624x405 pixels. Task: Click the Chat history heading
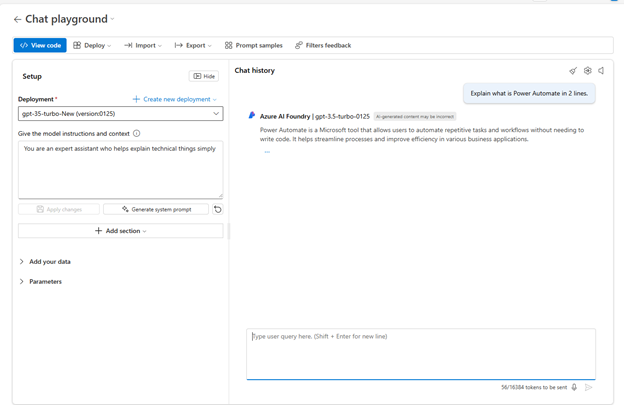tap(255, 70)
